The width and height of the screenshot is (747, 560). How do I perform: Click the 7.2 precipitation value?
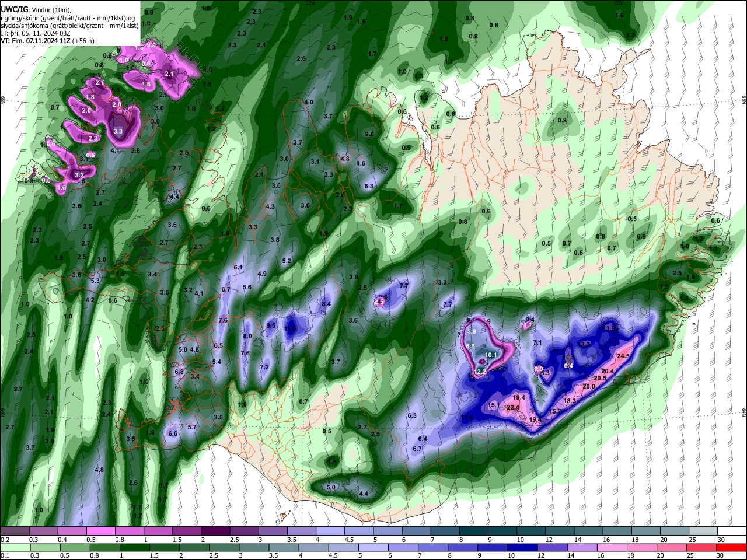(x=264, y=367)
